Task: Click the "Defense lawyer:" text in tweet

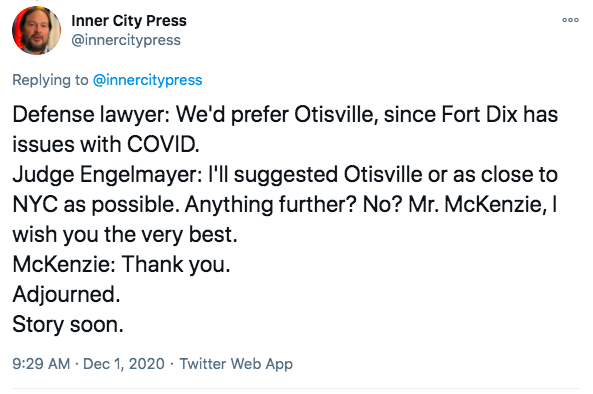Action: [91, 114]
